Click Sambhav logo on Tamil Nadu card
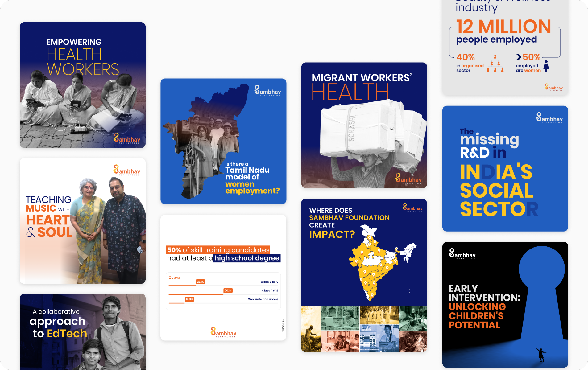This screenshot has width=588, height=370. pos(267,91)
